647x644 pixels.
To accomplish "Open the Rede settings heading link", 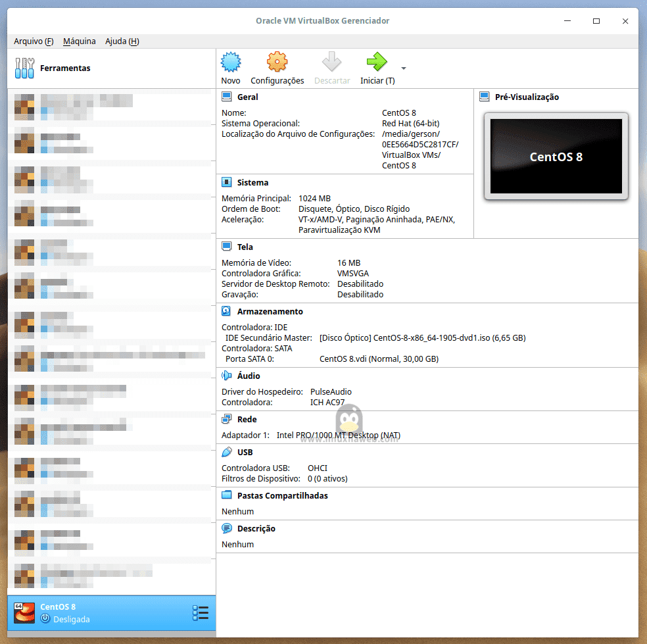I will (x=247, y=419).
